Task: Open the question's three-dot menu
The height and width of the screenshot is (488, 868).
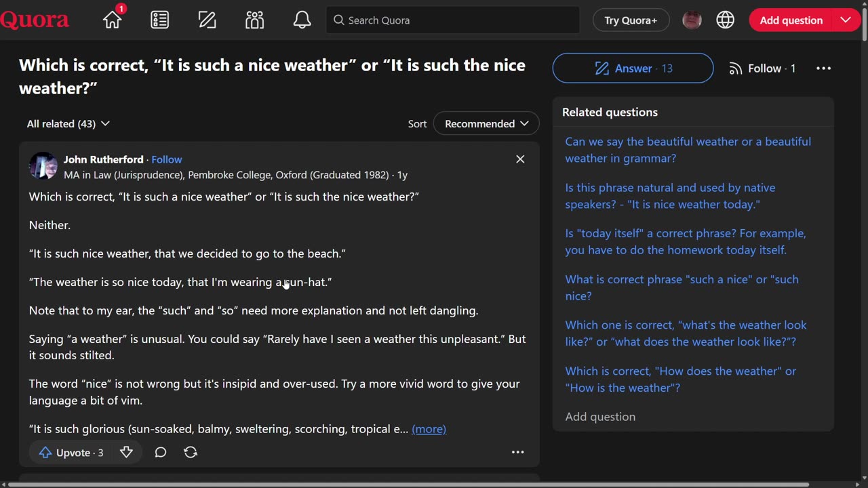Action: pos(823,68)
